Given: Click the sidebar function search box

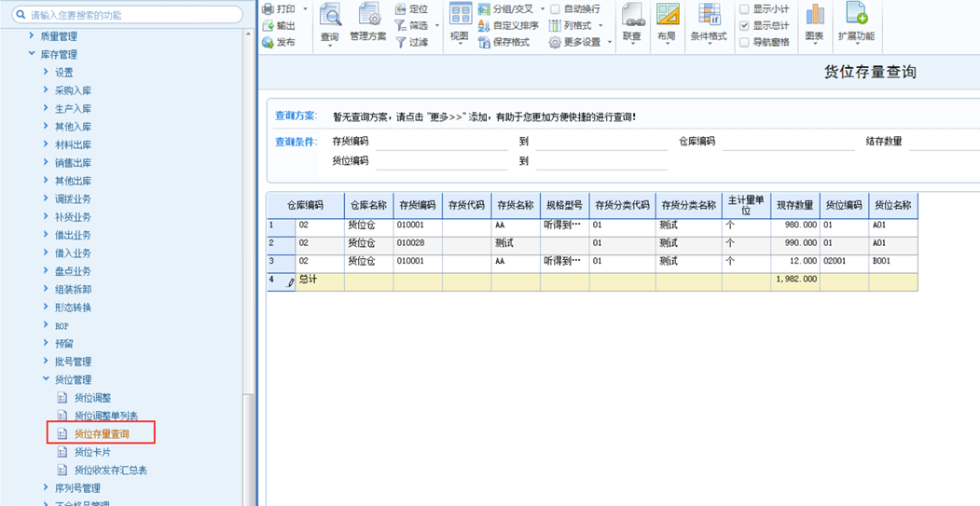Looking at the screenshot, I should 128,14.
